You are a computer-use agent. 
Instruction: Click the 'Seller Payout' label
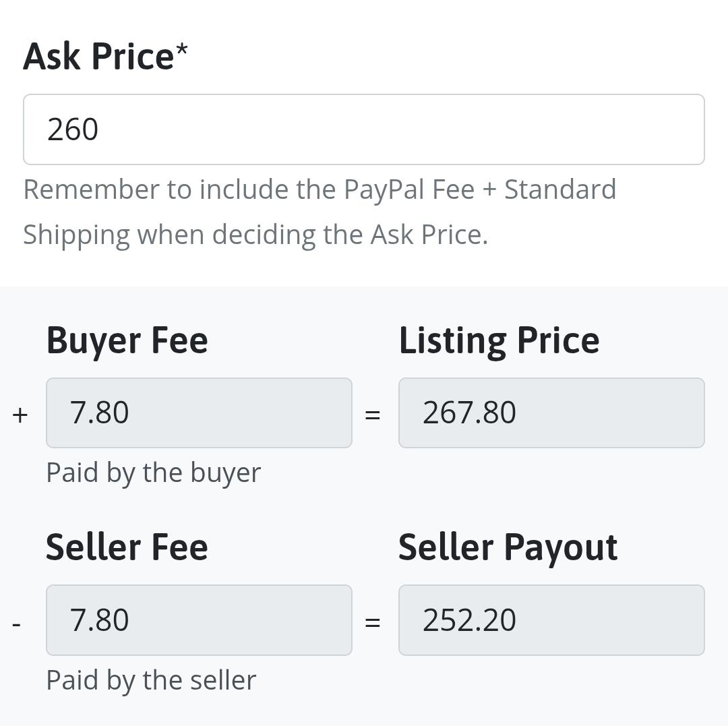(508, 547)
